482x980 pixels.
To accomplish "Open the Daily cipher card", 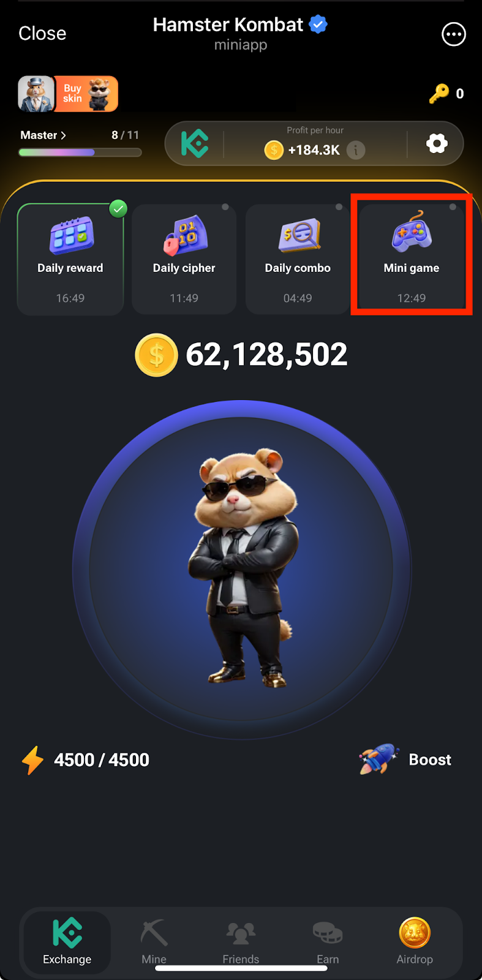I will click(184, 259).
